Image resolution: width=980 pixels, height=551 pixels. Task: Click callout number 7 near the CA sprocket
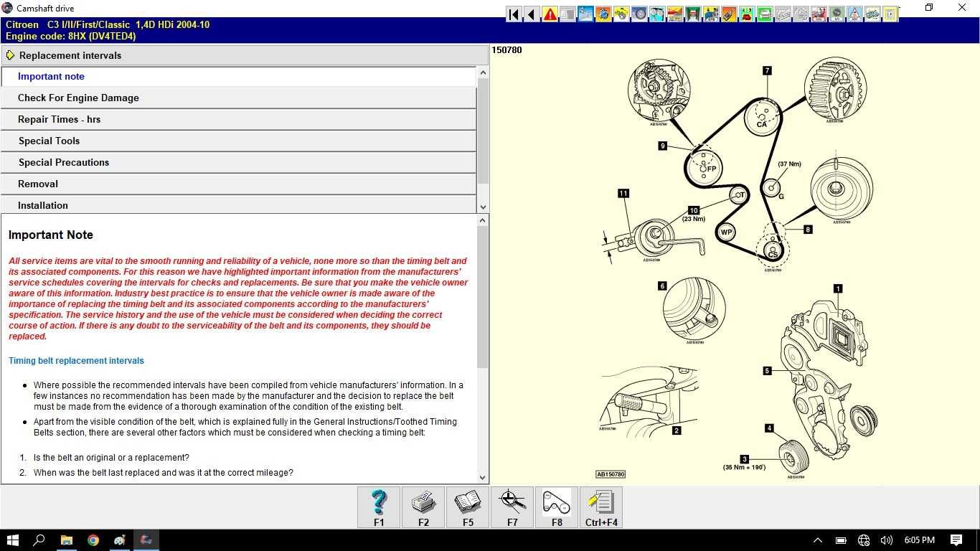(x=767, y=70)
